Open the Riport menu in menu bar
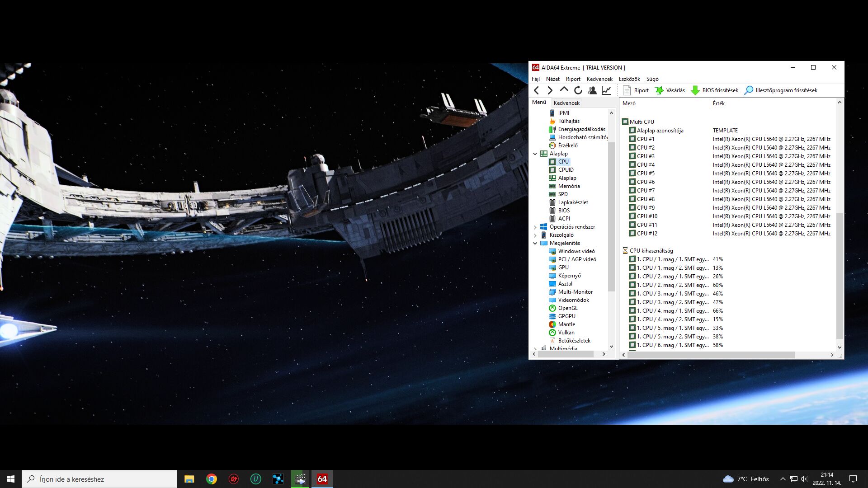The height and width of the screenshot is (488, 868). pyautogui.click(x=573, y=79)
